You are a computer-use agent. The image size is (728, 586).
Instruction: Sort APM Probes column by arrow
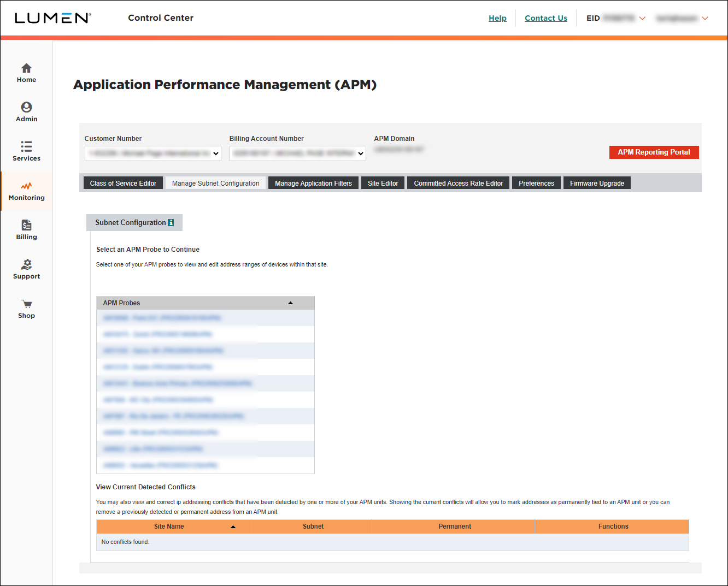pyautogui.click(x=290, y=303)
